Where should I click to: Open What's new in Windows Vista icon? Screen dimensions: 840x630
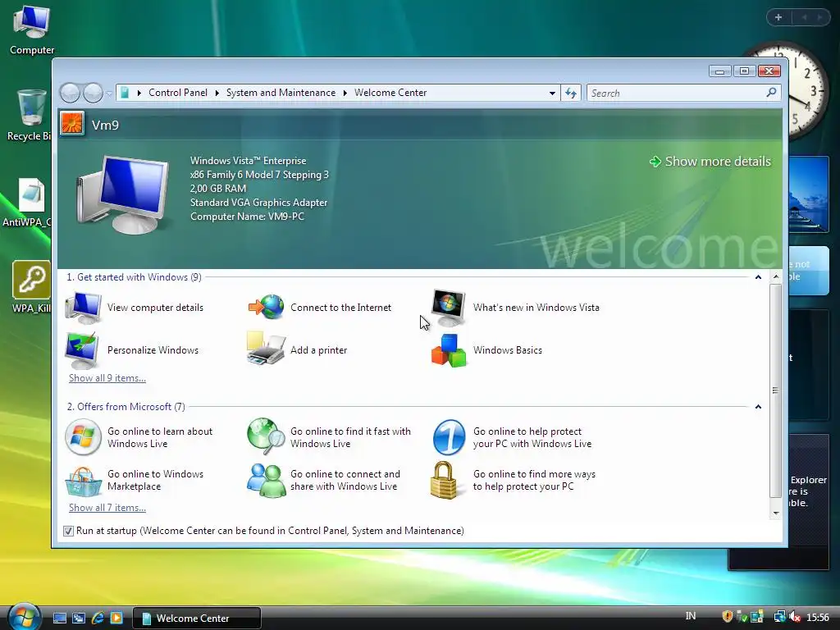[x=449, y=308]
